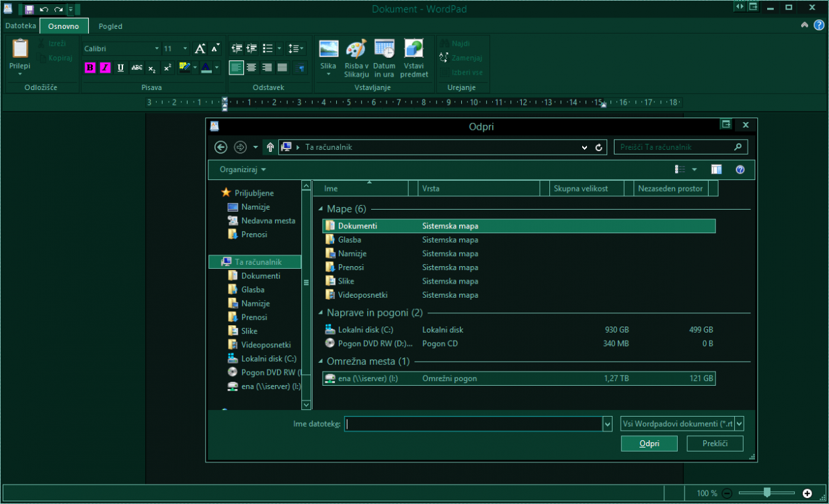Screen dimensions: 829x504
Task: Click the Vstavi predmet insert object icon
Action: 413,50
